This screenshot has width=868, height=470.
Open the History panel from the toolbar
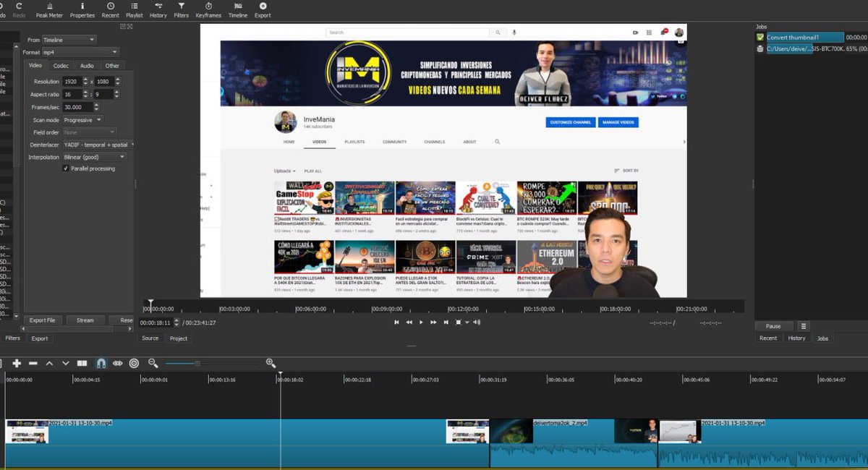tap(158, 9)
